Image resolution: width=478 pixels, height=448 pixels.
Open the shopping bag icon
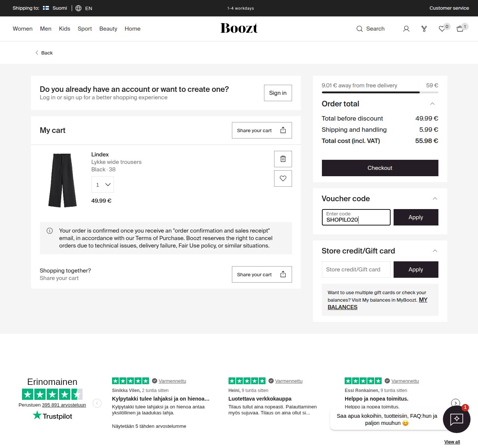460,29
